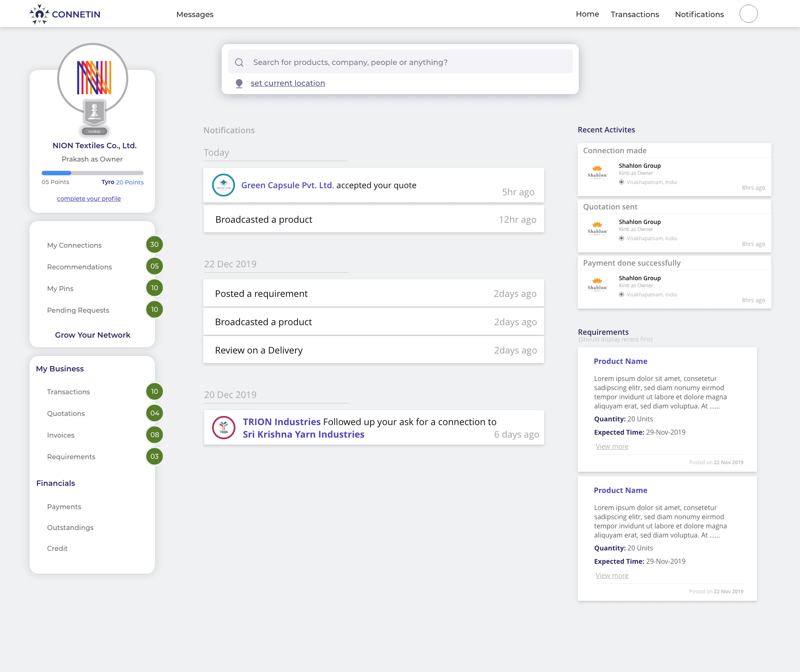Viewport: 800px width, 672px height.
Task: Open Messages in the top bar
Action: pyautogui.click(x=195, y=15)
